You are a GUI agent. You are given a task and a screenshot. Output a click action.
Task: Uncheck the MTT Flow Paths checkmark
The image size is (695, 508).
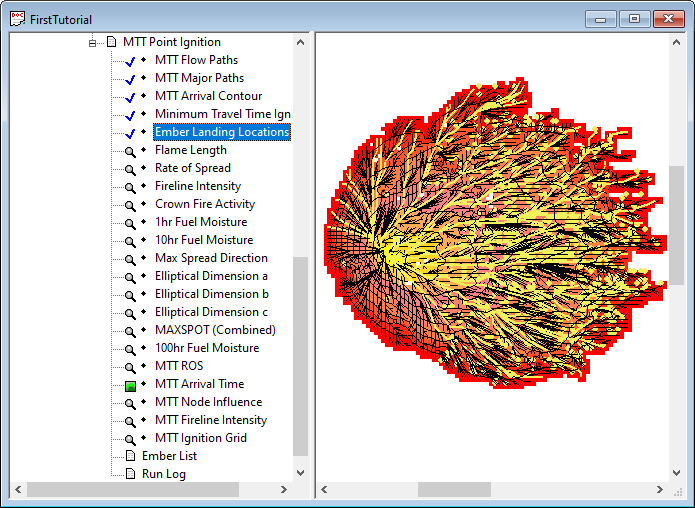[129, 61]
